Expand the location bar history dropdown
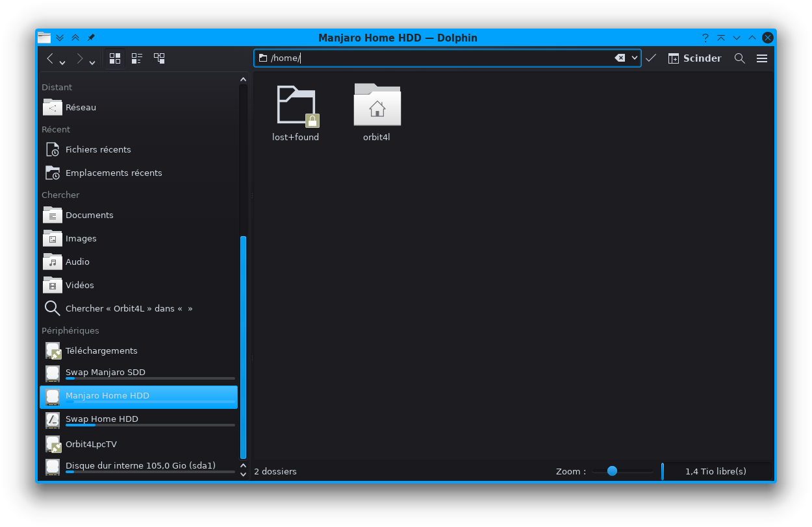This screenshot has width=812, height=527. point(635,58)
